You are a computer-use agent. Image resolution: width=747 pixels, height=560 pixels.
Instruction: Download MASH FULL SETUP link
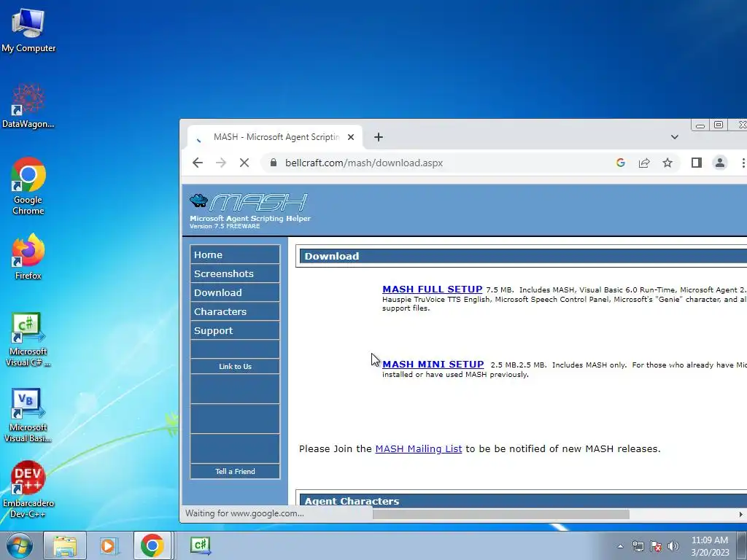tap(432, 289)
